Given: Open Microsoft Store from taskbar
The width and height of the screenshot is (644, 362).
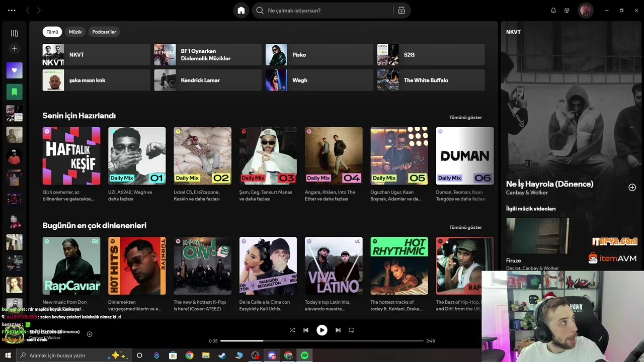Looking at the screenshot, I should (x=173, y=355).
